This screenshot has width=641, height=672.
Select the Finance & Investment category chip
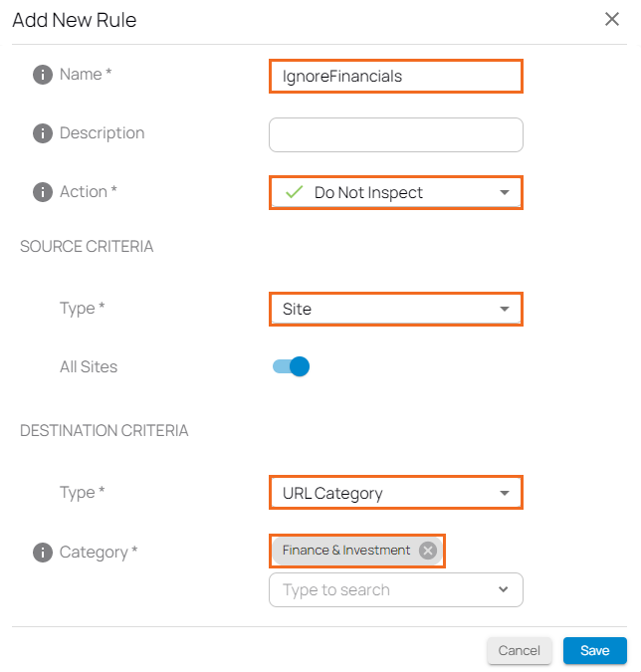(346, 551)
